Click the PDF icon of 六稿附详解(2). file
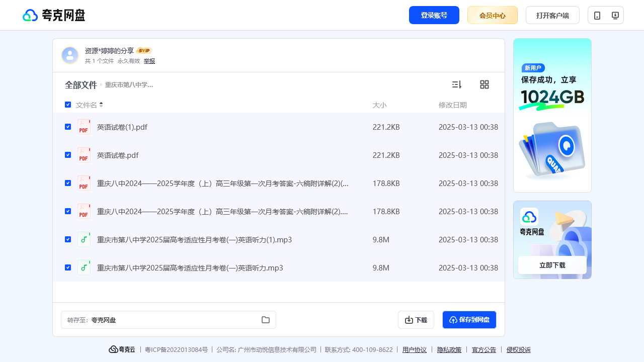Viewport: 644px width, 362px height. [84, 212]
